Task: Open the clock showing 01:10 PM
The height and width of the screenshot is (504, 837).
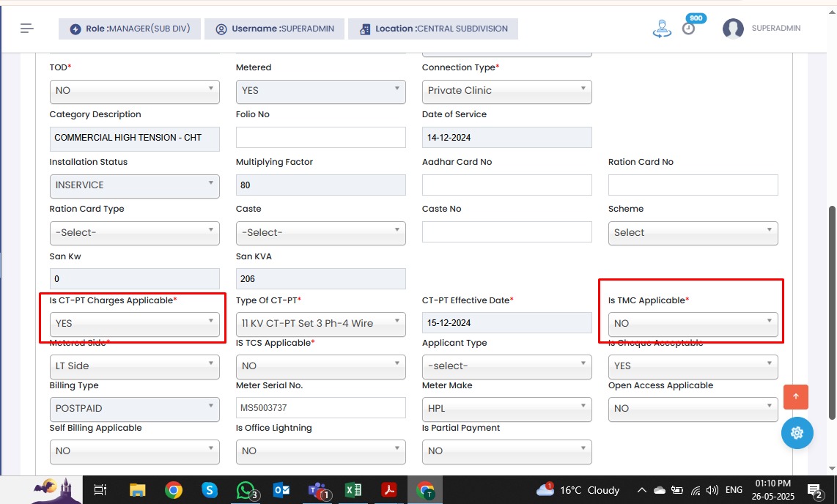Action: click(773, 489)
